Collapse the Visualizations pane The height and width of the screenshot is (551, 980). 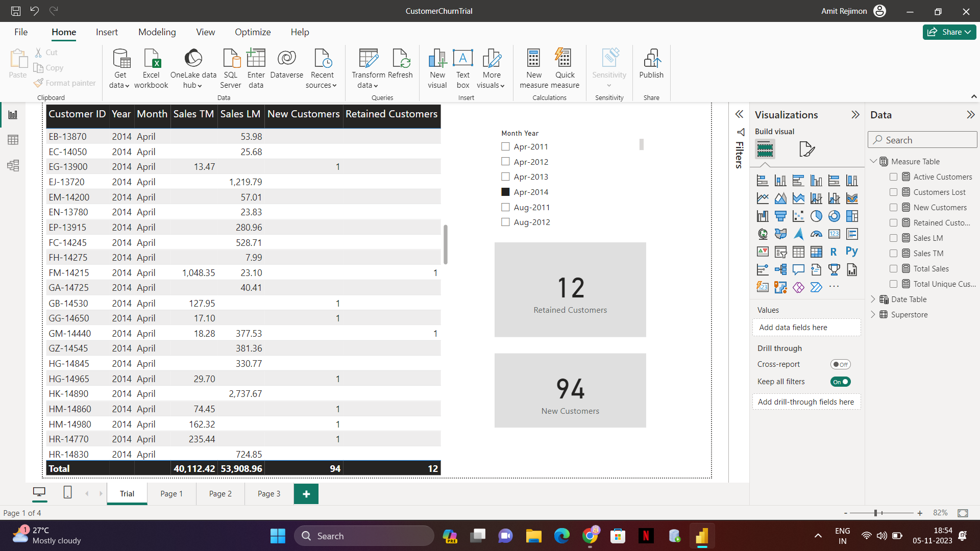(x=855, y=115)
